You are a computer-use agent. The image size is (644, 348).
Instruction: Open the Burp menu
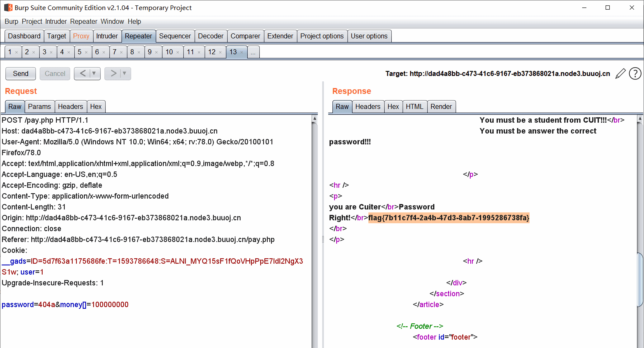pos(11,21)
